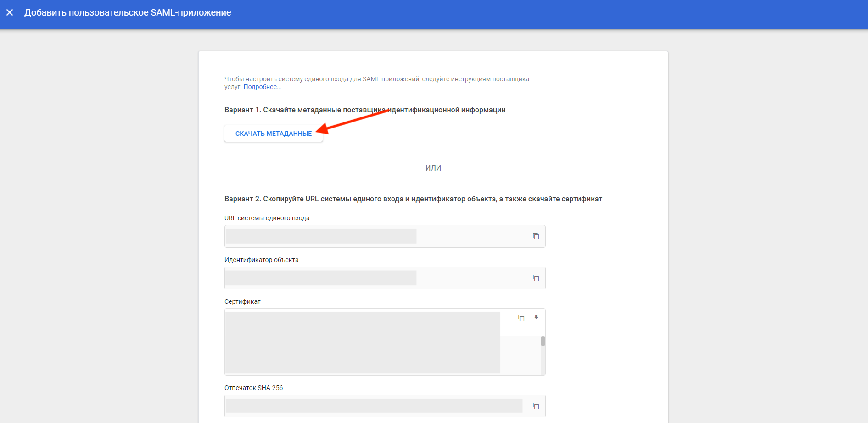Download the Сертификат file

[x=536, y=318]
